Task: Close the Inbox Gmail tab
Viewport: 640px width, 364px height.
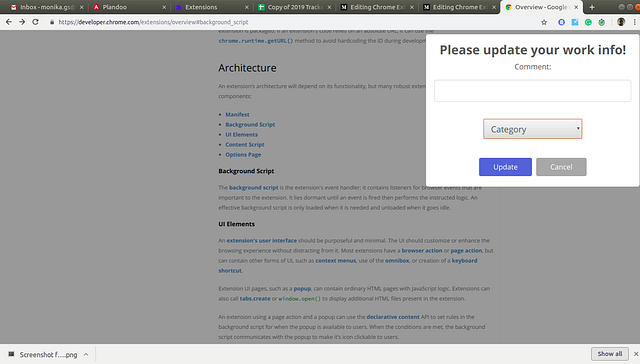Action: [82, 7]
